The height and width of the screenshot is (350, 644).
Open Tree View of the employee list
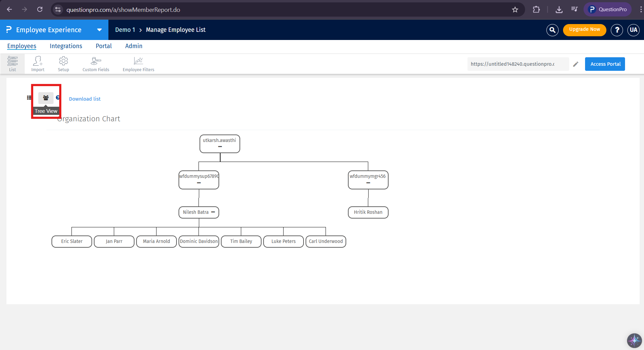(46, 98)
